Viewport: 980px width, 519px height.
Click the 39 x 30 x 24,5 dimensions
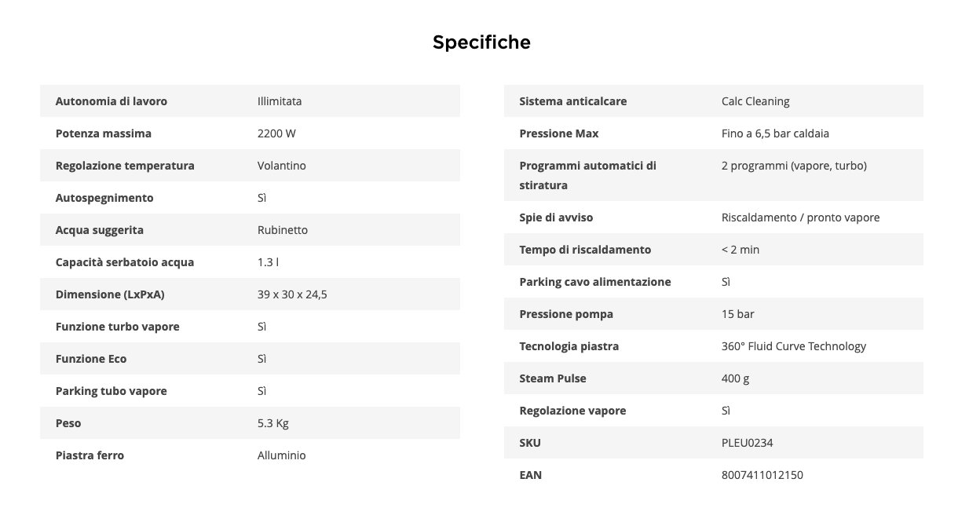point(292,294)
